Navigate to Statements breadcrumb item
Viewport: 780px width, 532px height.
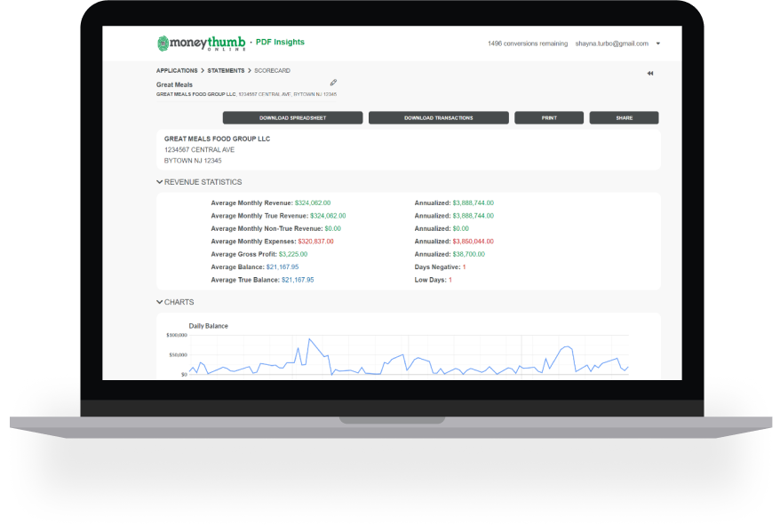tap(226, 70)
